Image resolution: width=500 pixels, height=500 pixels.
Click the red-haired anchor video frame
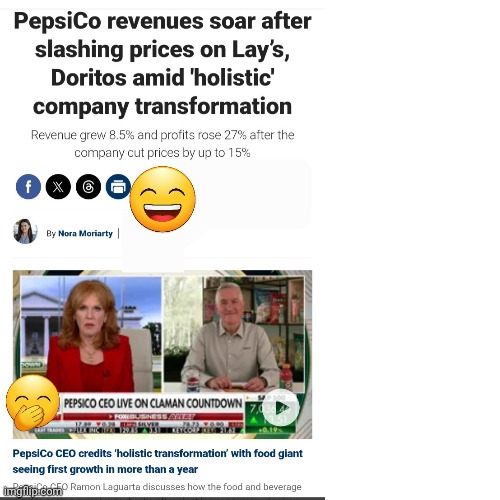(x=91, y=334)
